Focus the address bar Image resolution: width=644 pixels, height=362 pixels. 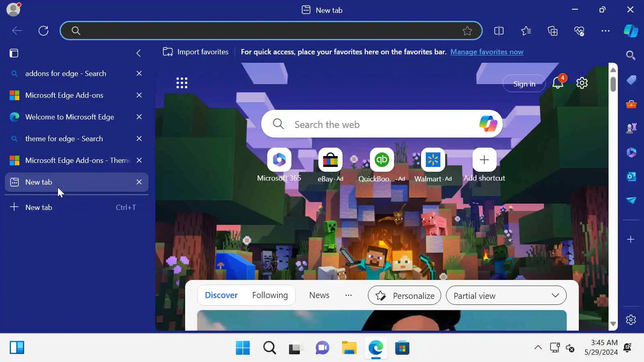pos(271,31)
